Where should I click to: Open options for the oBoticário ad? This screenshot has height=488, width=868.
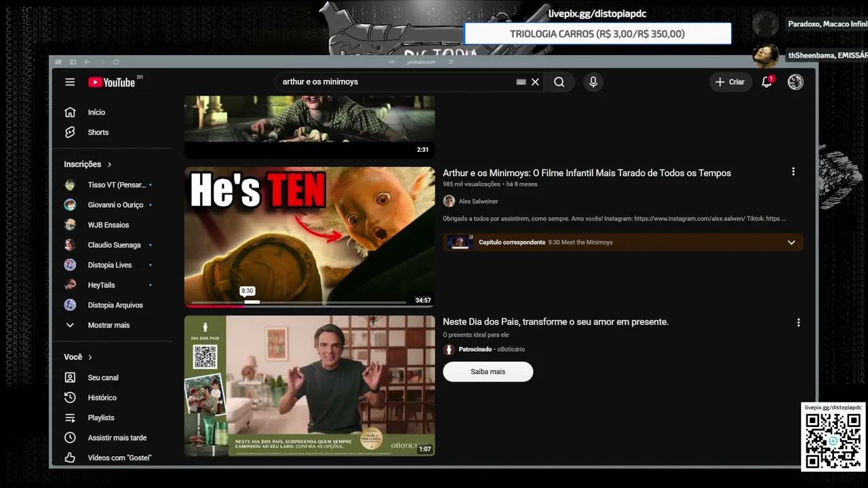click(798, 323)
